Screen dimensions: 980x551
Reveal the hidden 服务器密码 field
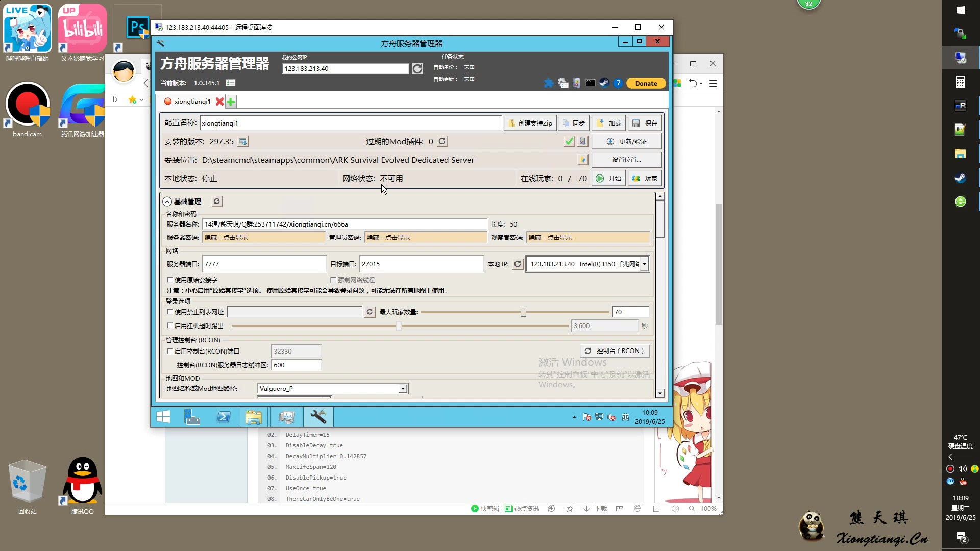click(264, 238)
